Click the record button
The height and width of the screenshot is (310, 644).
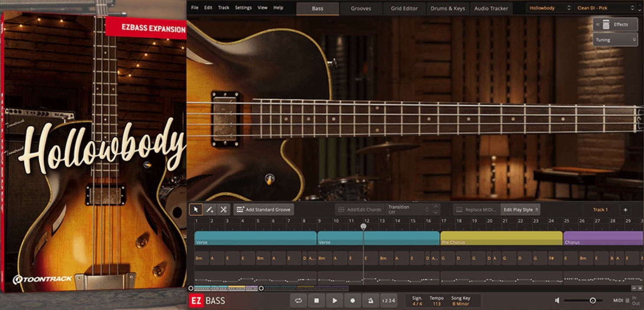tap(353, 300)
